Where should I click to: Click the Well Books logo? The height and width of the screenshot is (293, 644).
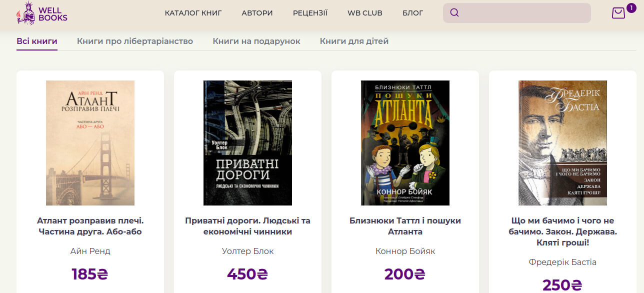[42, 13]
